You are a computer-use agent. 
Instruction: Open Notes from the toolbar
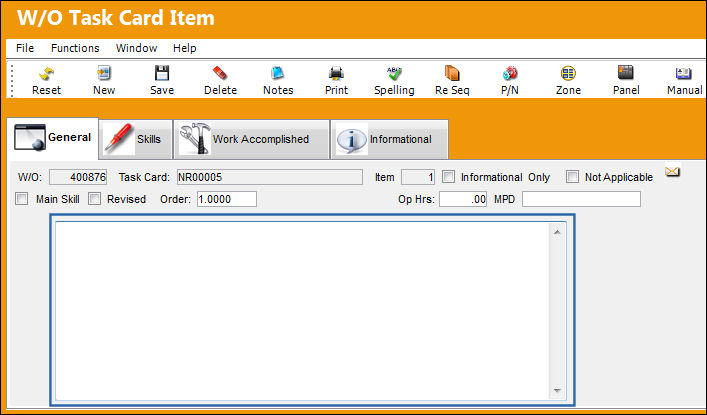coord(278,73)
